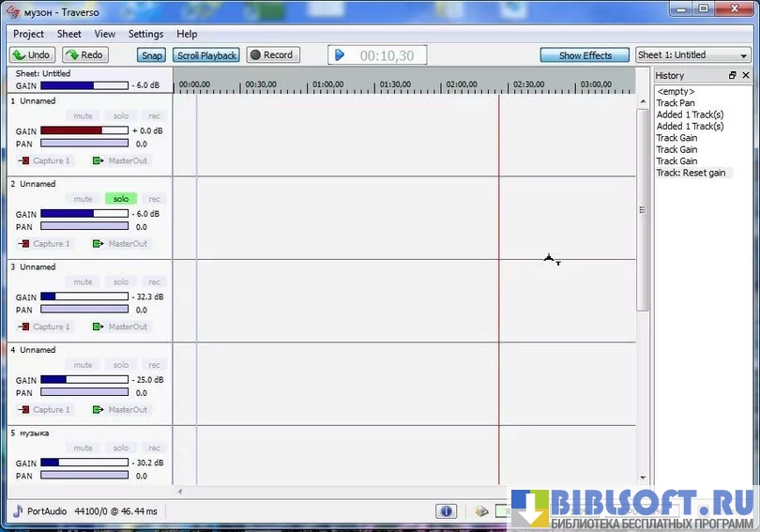Arm rec on track 3
Viewport: 760px width, 532px height.
(x=154, y=282)
